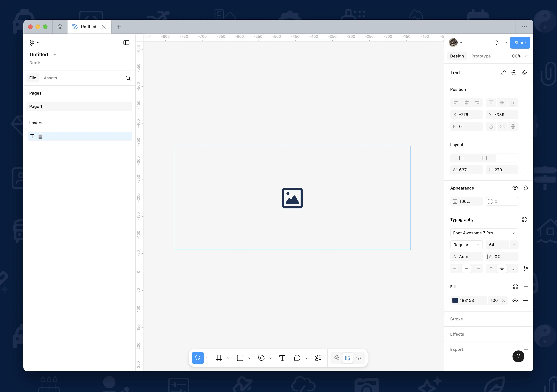Select the Rectangle shape tool
This screenshot has height=392, width=557.
point(240,358)
